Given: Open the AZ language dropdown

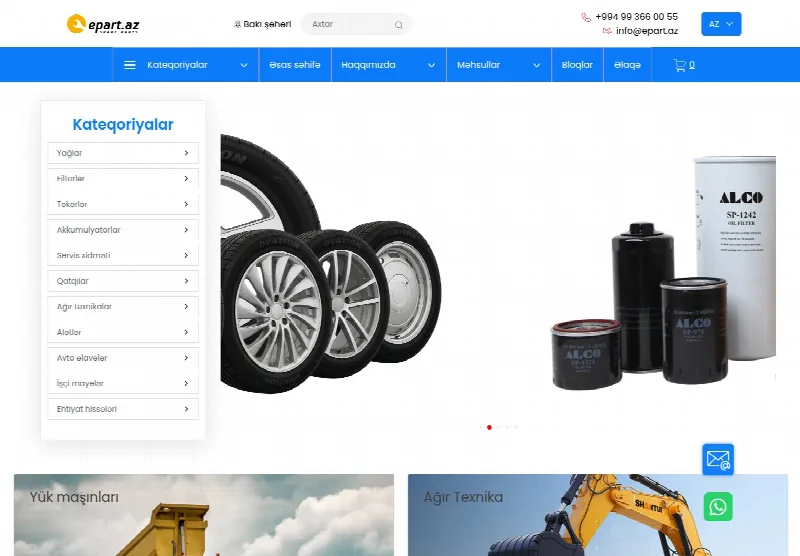Looking at the screenshot, I should pos(721,24).
